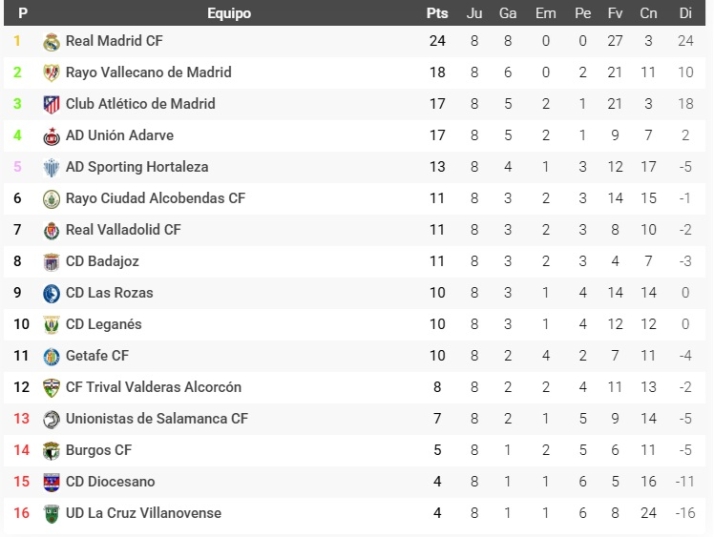Image resolution: width=714 pixels, height=537 pixels.
Task: Click the CD Las Rozas crest icon
Action: point(52,293)
